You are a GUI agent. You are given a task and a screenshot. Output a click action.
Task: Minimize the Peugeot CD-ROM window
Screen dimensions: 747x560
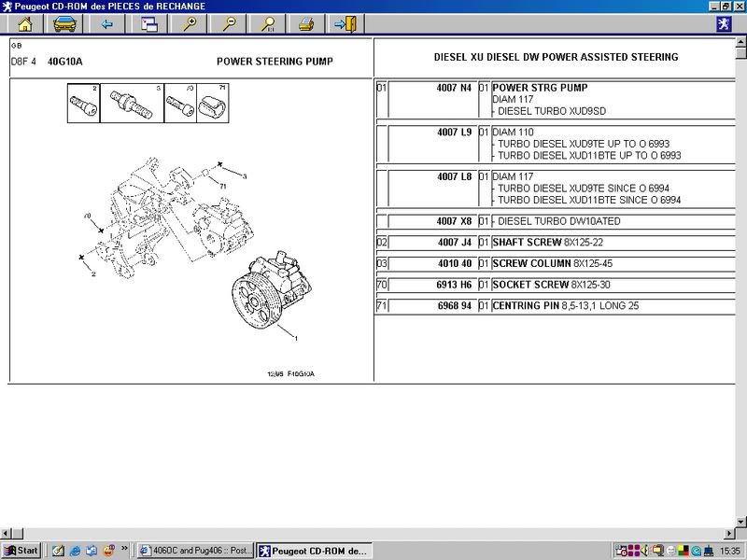tap(713, 7)
